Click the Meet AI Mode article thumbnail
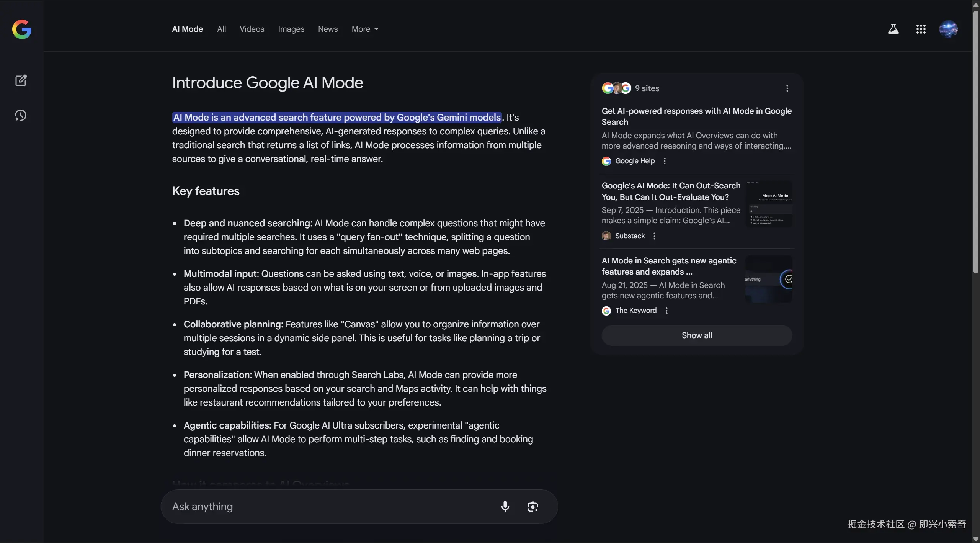980x543 pixels. (769, 204)
